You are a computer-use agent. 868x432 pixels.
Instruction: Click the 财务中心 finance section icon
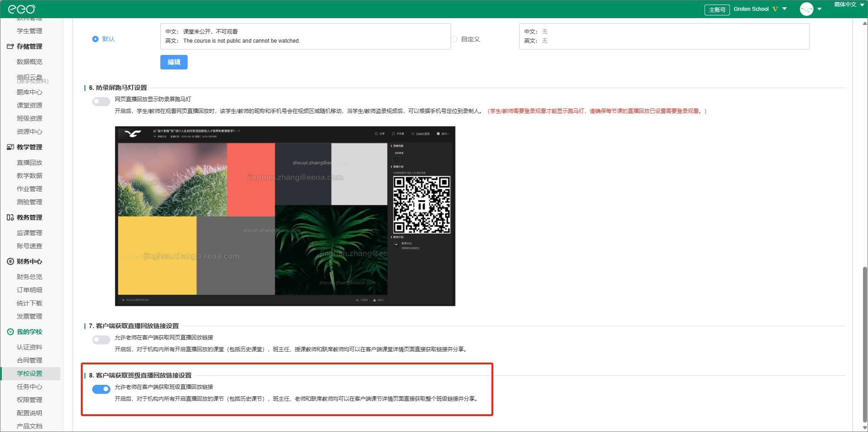[x=10, y=261]
